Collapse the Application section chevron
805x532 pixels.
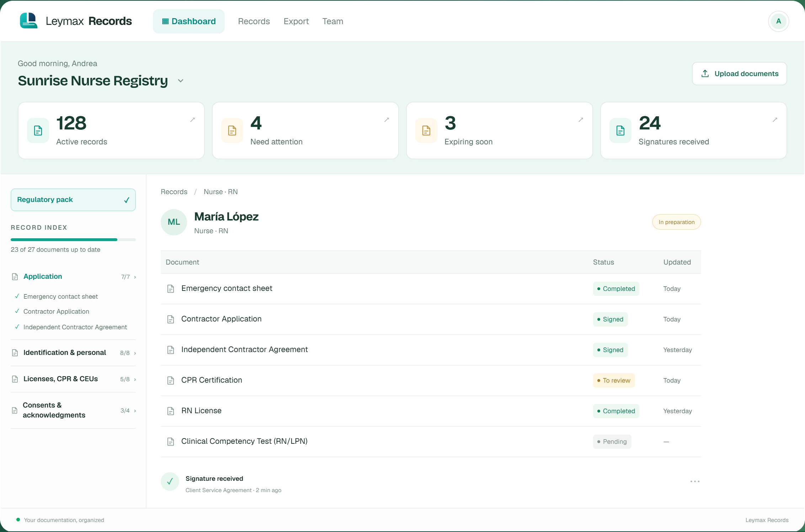[x=135, y=277]
